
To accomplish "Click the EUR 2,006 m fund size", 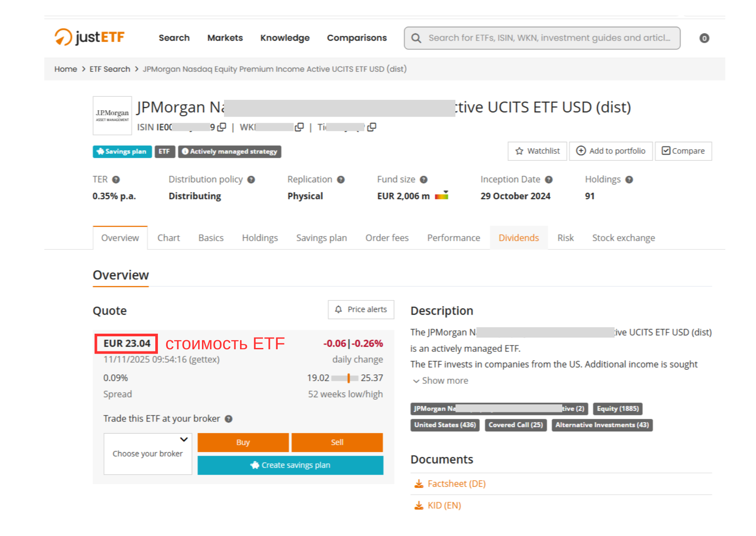I will click(404, 196).
